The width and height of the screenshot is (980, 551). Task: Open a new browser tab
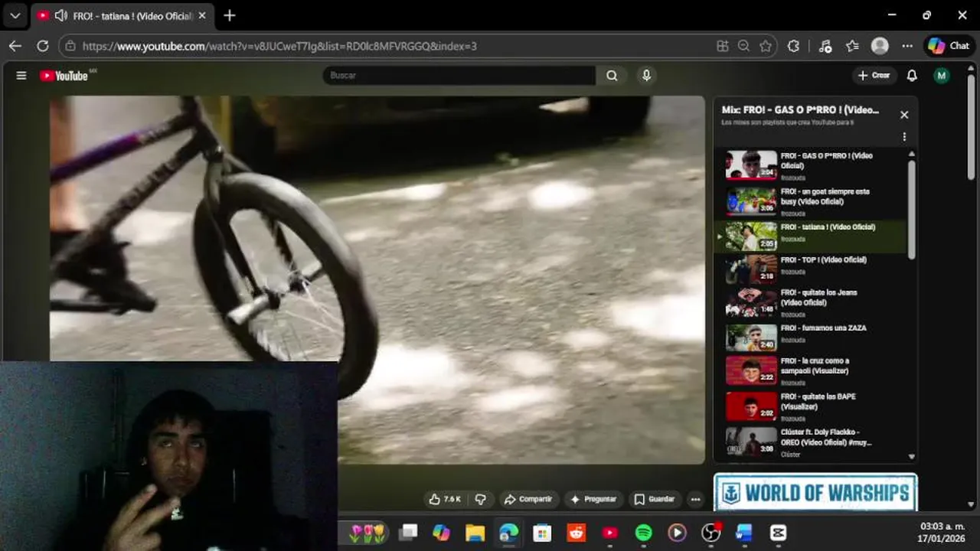[230, 15]
